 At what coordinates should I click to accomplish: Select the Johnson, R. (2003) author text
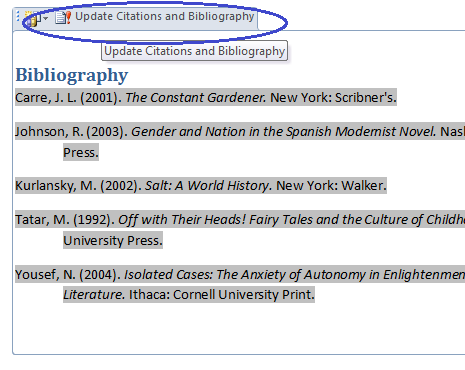coord(71,132)
